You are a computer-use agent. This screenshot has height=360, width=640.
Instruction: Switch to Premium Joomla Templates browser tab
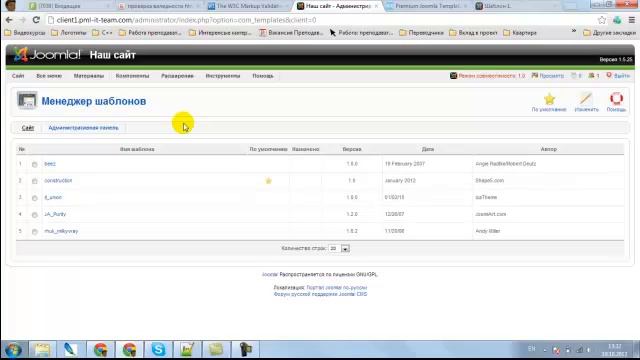428,6
